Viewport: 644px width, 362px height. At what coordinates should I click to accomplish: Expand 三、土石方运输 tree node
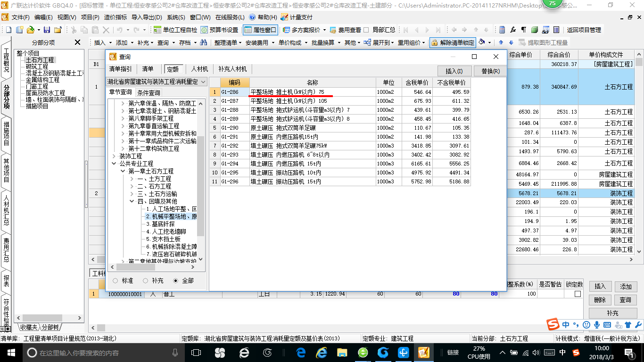coord(132,194)
